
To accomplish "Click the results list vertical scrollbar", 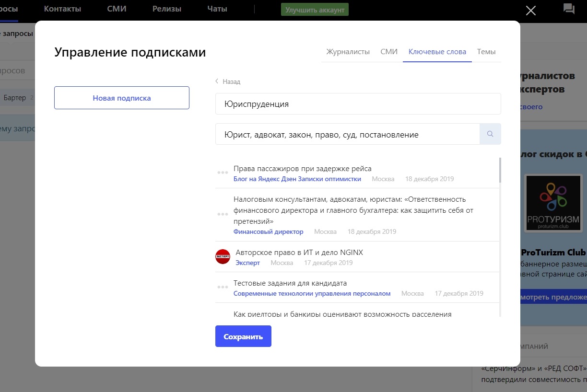I will tap(500, 170).
